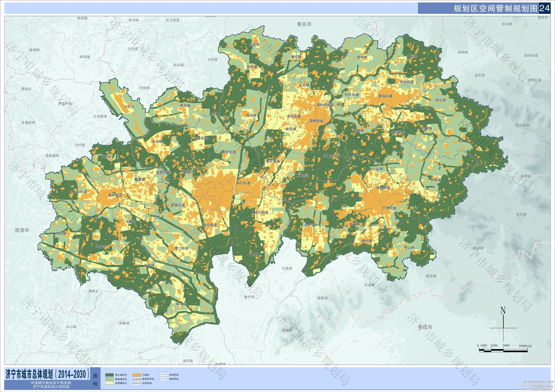Click the yellow 适宜建设区 legend swatch
Image resolution: width=555 pixels, height=392 pixels.
click(110, 383)
